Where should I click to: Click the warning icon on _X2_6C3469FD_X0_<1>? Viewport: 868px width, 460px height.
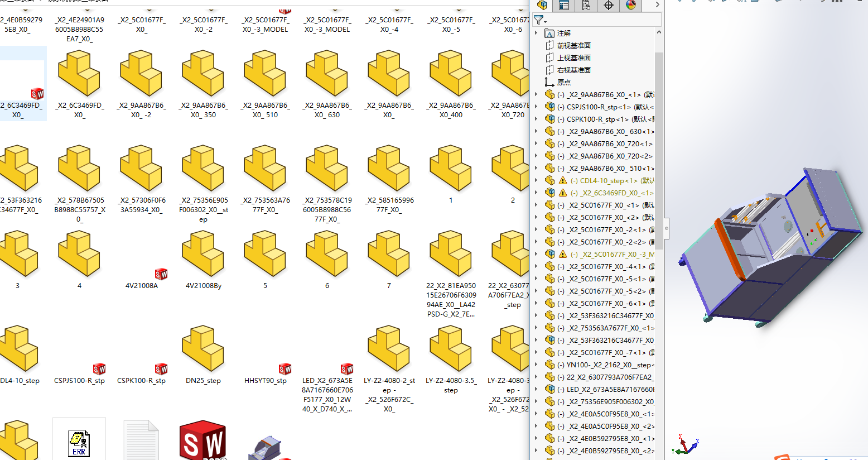coord(562,193)
